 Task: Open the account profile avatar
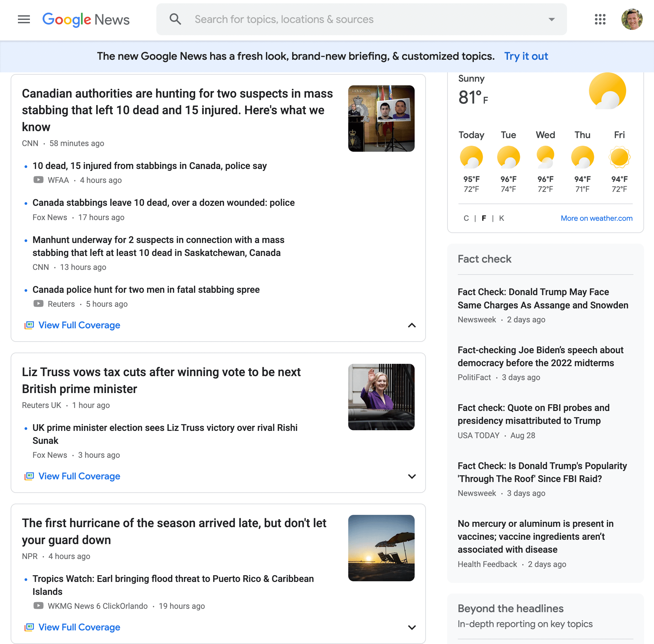[632, 19]
